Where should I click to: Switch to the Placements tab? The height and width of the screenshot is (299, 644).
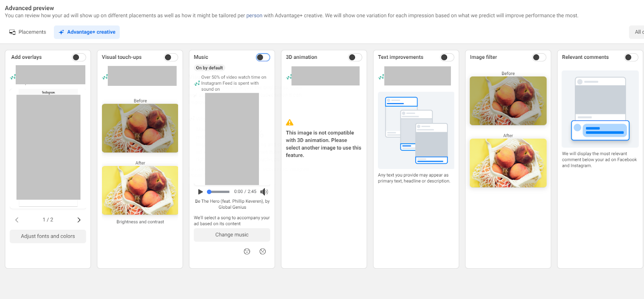[28, 32]
